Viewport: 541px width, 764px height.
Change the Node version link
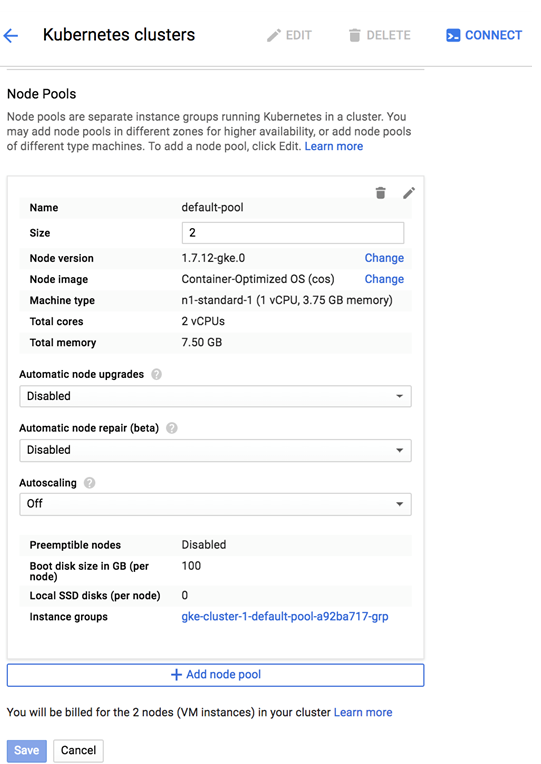tap(384, 258)
